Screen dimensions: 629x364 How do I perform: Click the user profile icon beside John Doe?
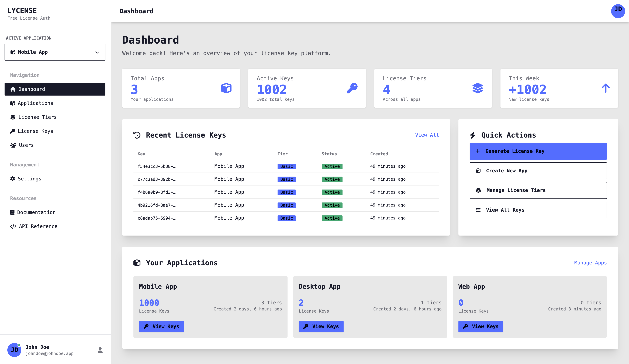pyautogui.click(x=100, y=350)
